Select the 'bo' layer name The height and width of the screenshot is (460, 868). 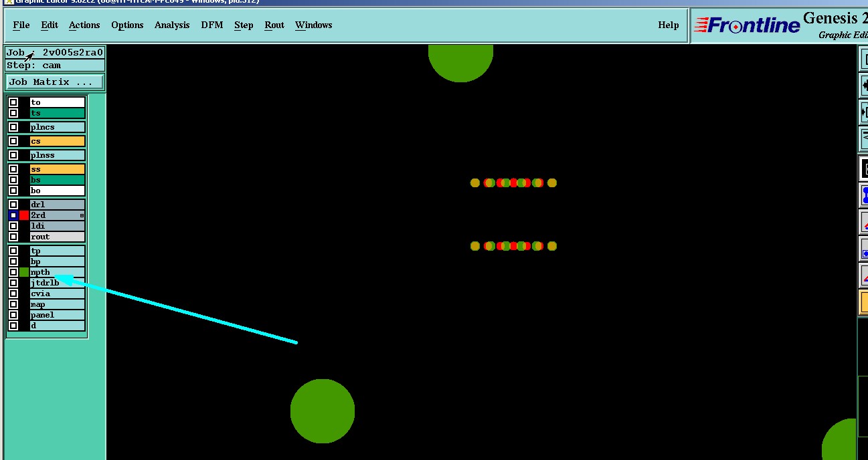coord(58,191)
